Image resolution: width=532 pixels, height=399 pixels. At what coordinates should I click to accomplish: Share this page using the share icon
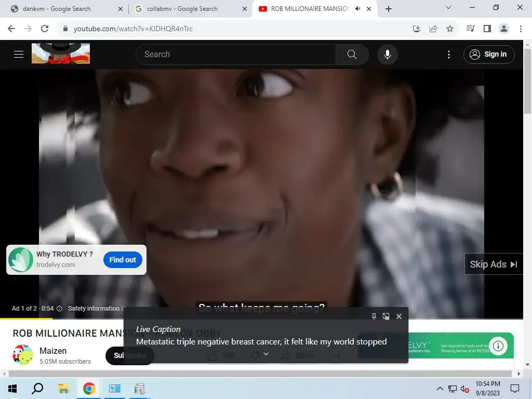pos(433,29)
